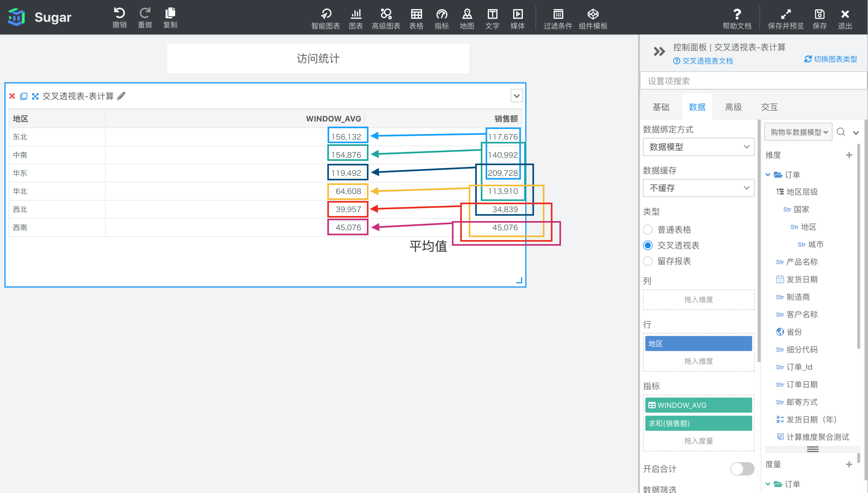Edit the chart title with pencil icon
This screenshot has height=493, width=868.
(x=121, y=96)
